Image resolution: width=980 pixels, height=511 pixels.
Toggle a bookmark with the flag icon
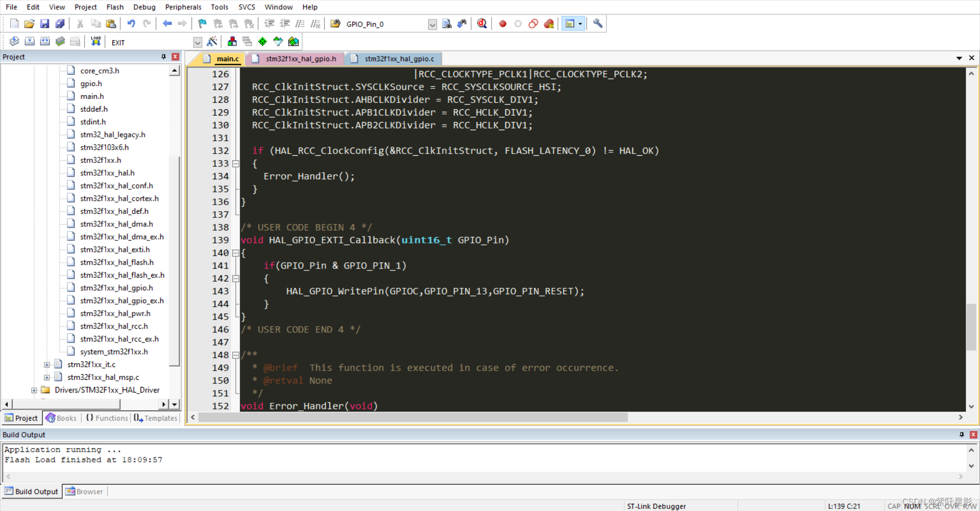[x=202, y=23]
